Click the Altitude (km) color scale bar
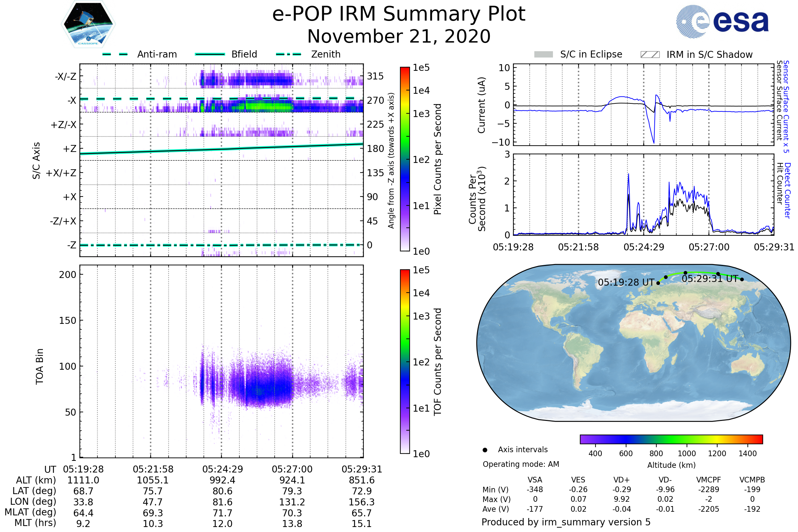798x532 pixels. coord(671,439)
